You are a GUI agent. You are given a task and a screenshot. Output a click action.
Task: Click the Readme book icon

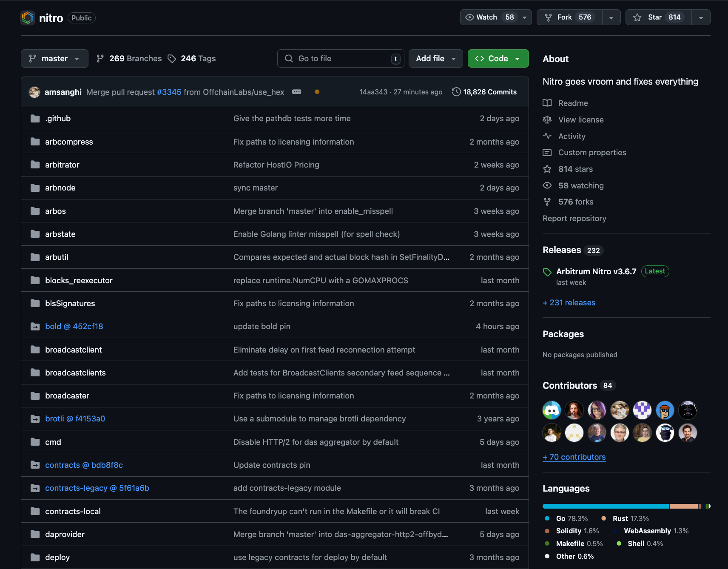(547, 103)
